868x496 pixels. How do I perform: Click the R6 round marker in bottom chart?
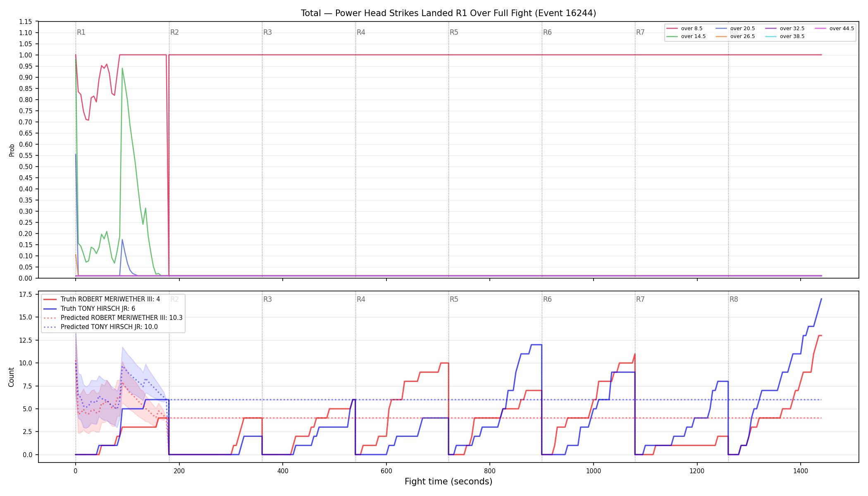(x=547, y=299)
